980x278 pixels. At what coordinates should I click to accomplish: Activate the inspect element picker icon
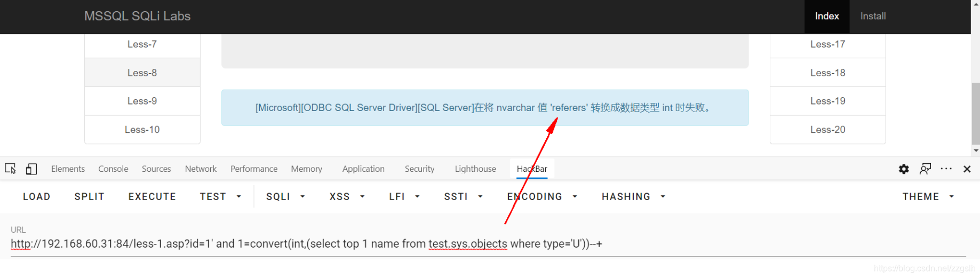pyautogui.click(x=10, y=169)
